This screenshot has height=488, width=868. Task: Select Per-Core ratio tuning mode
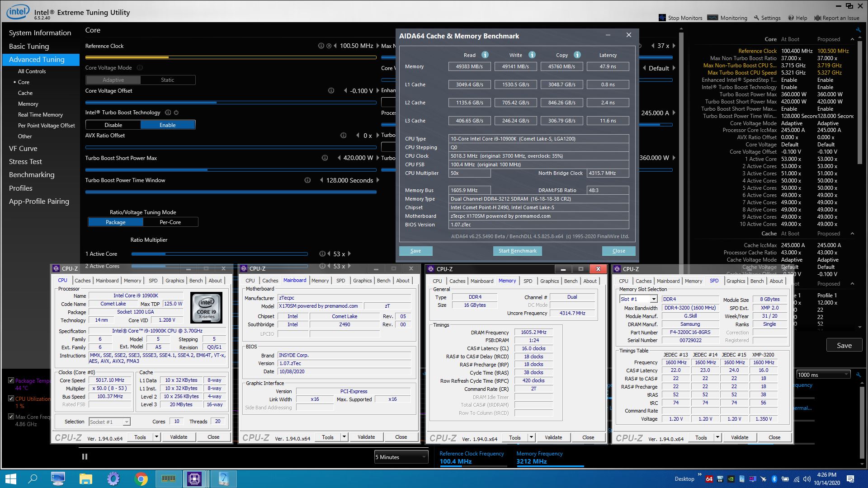click(x=170, y=222)
